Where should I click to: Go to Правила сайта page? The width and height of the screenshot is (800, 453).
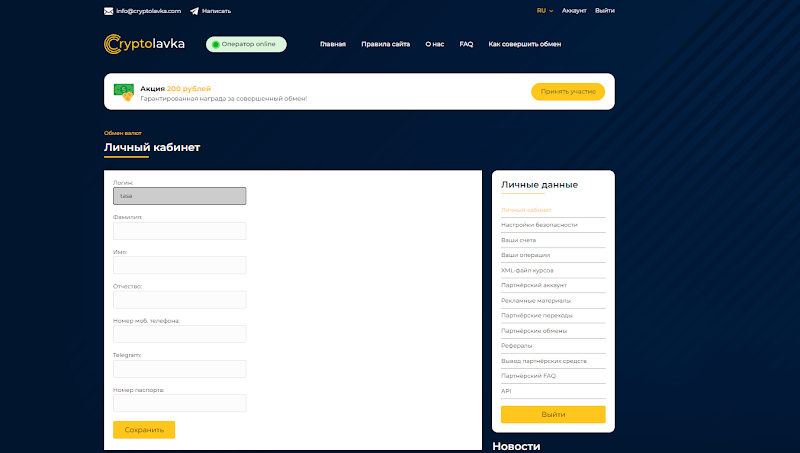click(x=385, y=44)
